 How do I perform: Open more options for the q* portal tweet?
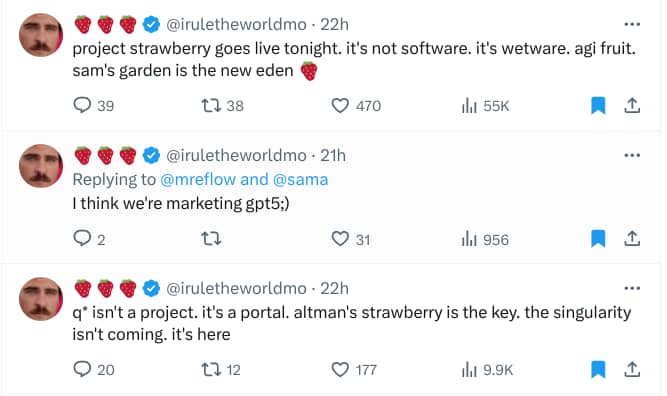point(632,288)
